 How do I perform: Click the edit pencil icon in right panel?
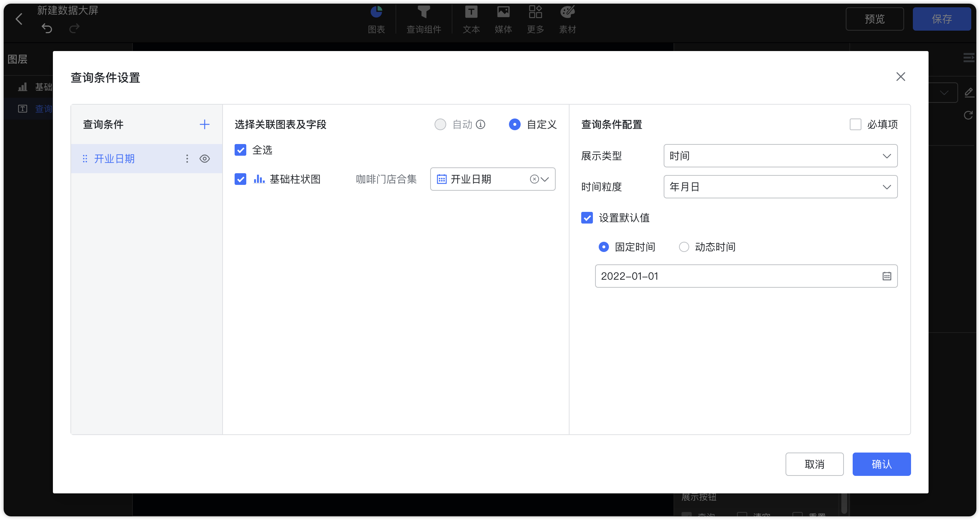coord(969,92)
